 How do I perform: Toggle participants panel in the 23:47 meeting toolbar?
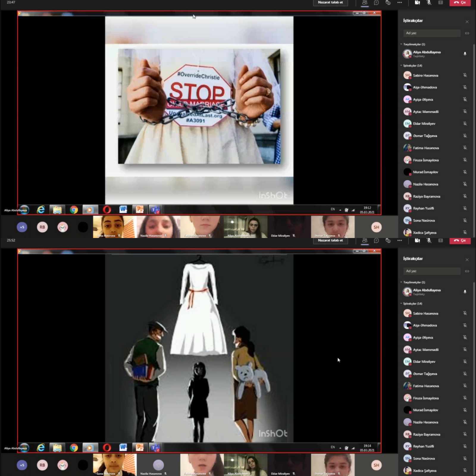364,3
